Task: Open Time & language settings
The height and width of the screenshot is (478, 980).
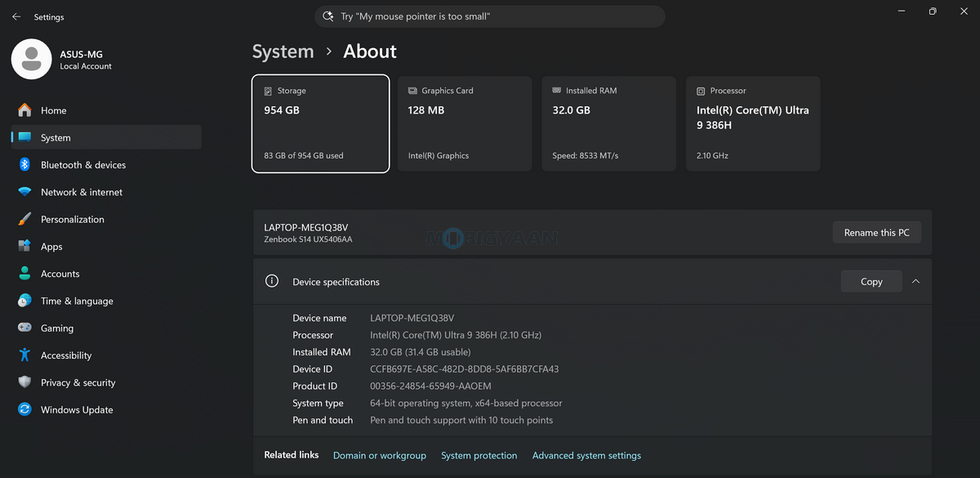Action: (x=106, y=301)
